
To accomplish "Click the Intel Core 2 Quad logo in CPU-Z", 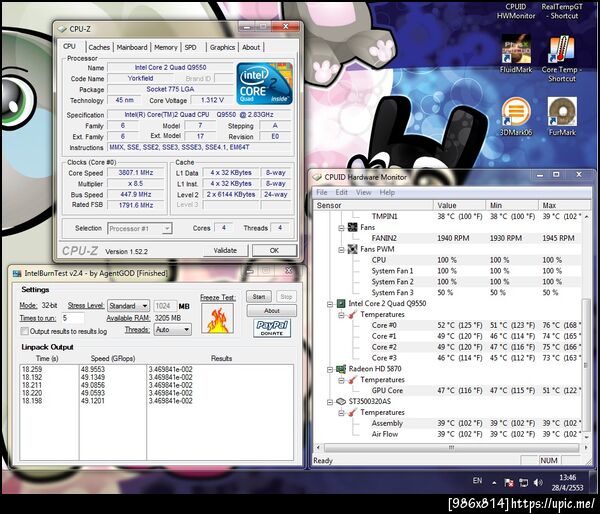I will point(264,83).
